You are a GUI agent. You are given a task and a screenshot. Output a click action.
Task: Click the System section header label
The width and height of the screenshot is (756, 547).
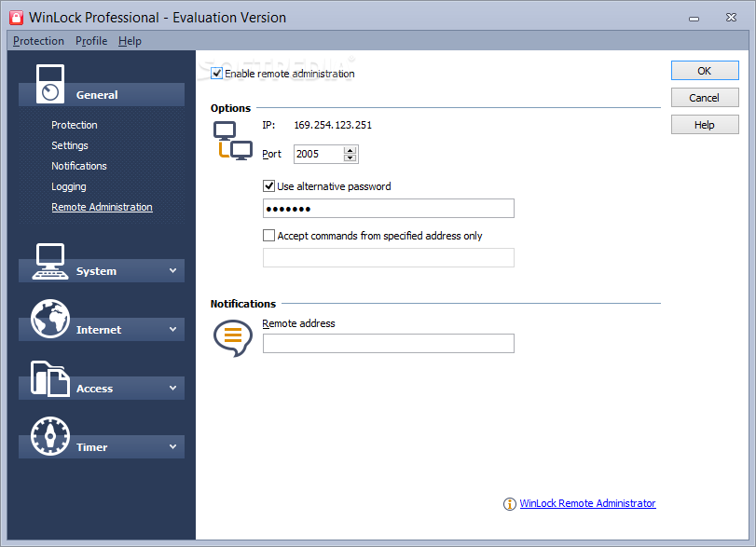point(96,271)
